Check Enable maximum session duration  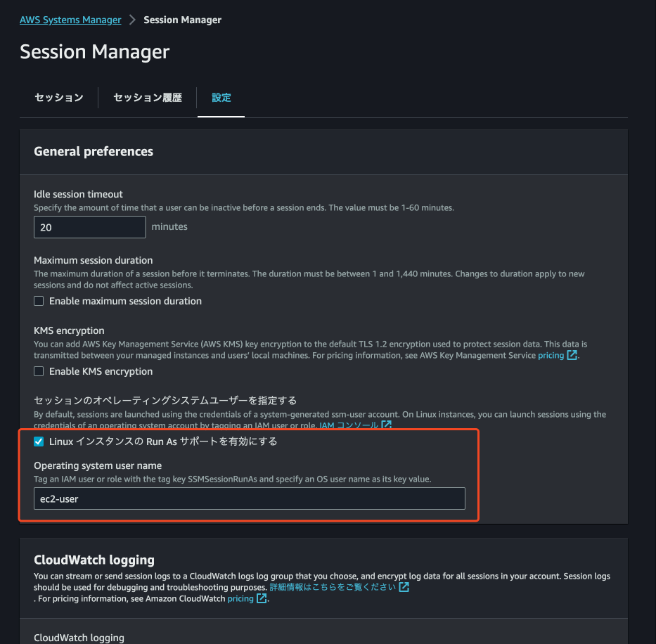point(39,300)
